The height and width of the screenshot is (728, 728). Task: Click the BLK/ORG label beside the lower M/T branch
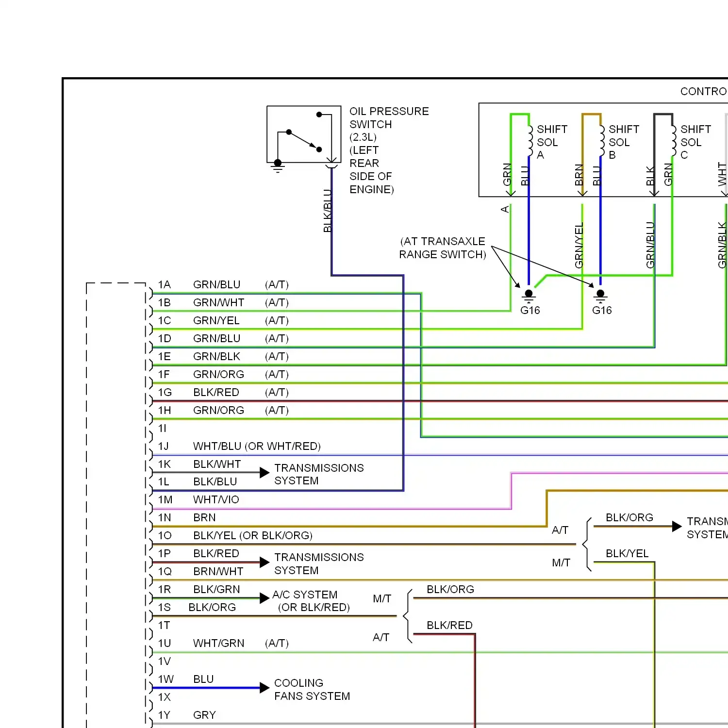pos(450,590)
